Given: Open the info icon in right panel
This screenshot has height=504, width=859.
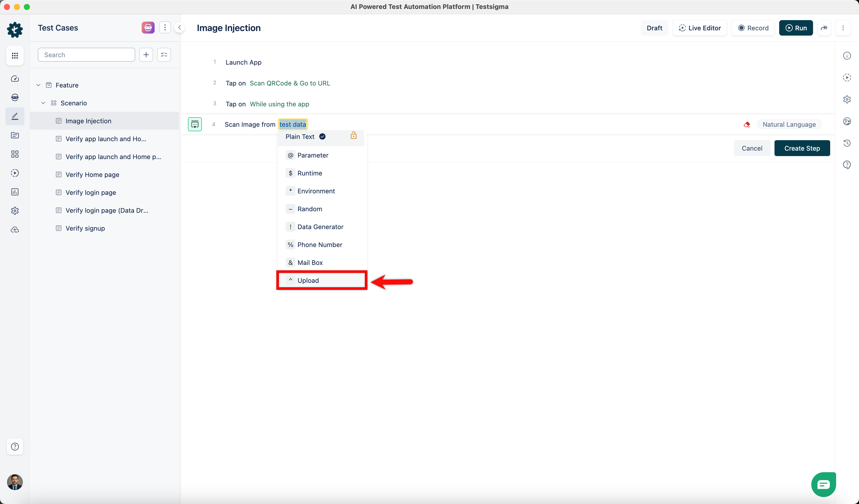Looking at the screenshot, I should pyautogui.click(x=847, y=56).
